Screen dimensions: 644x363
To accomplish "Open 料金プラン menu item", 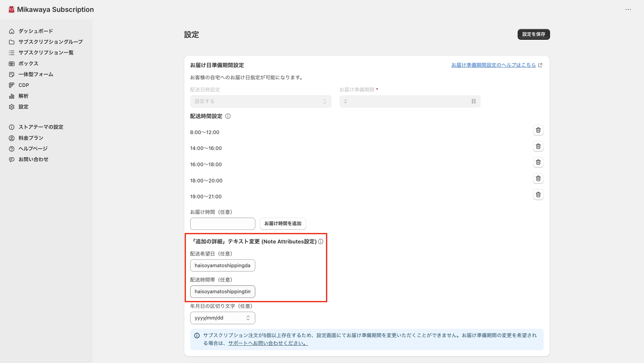I will click(x=31, y=138).
